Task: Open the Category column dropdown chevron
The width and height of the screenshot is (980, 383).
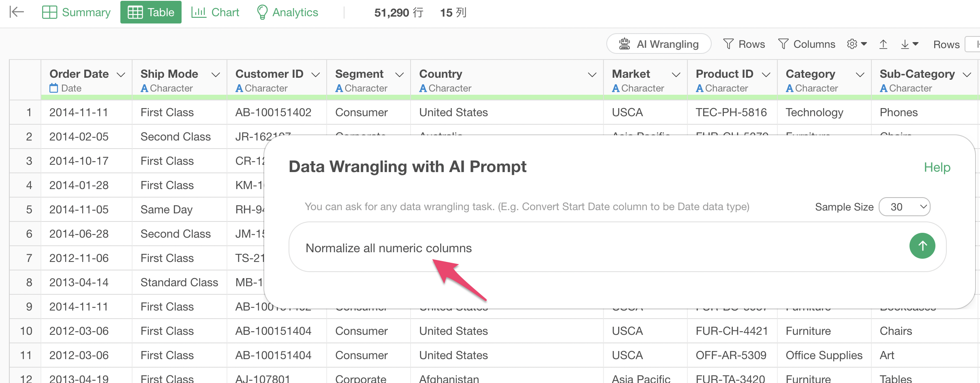Action: pos(860,74)
